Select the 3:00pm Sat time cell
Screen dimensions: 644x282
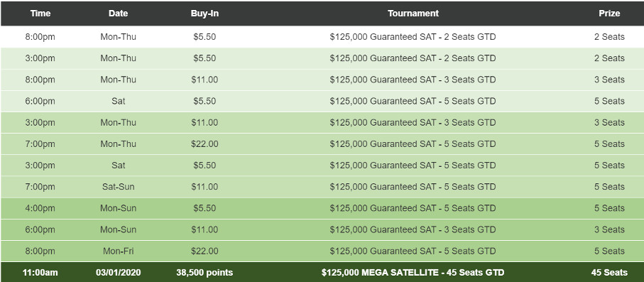[x=40, y=166]
